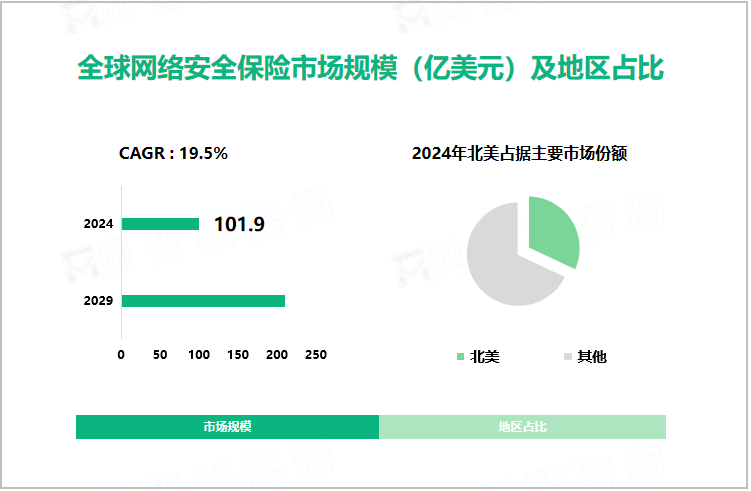Click the CAGR : 19.5% heading
Image resolution: width=751 pixels, height=491 pixels.
(x=173, y=153)
